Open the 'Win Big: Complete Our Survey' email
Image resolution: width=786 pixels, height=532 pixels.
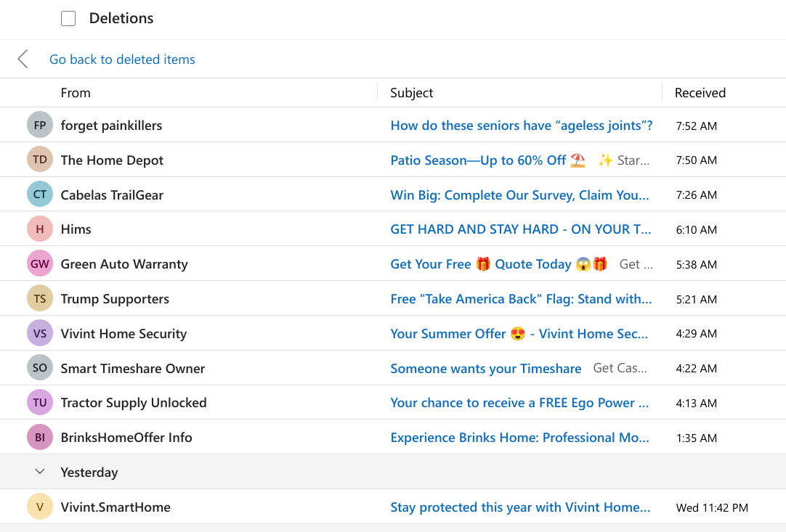[519, 195]
